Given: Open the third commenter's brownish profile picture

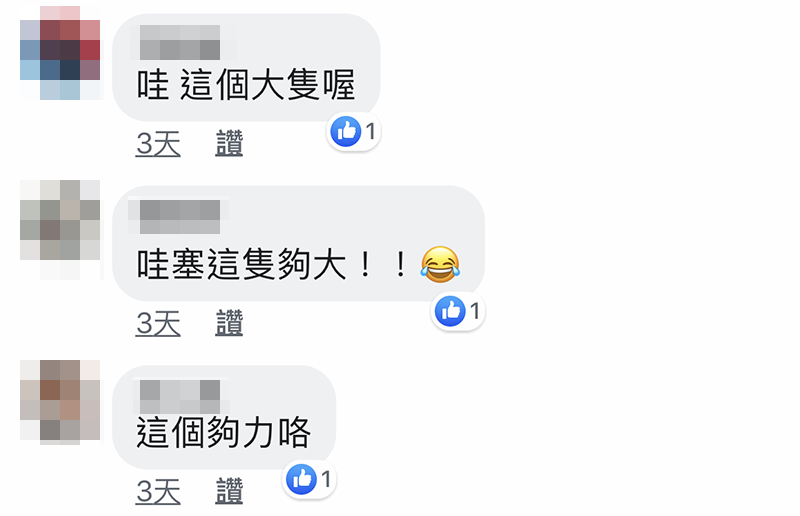Looking at the screenshot, I should coord(60,402).
